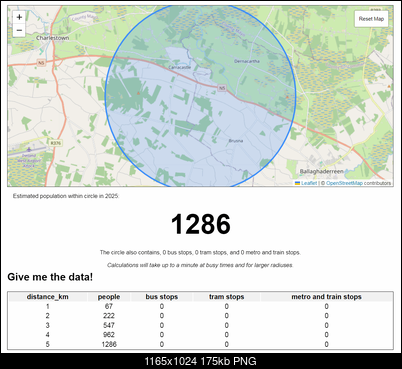Click the sentence about bus and tram stops
This screenshot has height=369, width=402.
pyautogui.click(x=200, y=252)
